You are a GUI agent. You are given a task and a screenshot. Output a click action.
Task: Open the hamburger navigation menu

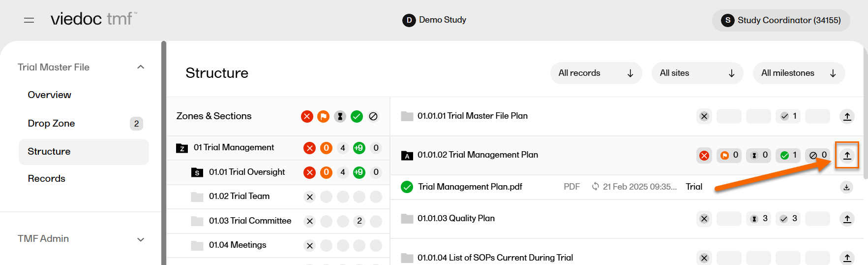tap(29, 20)
